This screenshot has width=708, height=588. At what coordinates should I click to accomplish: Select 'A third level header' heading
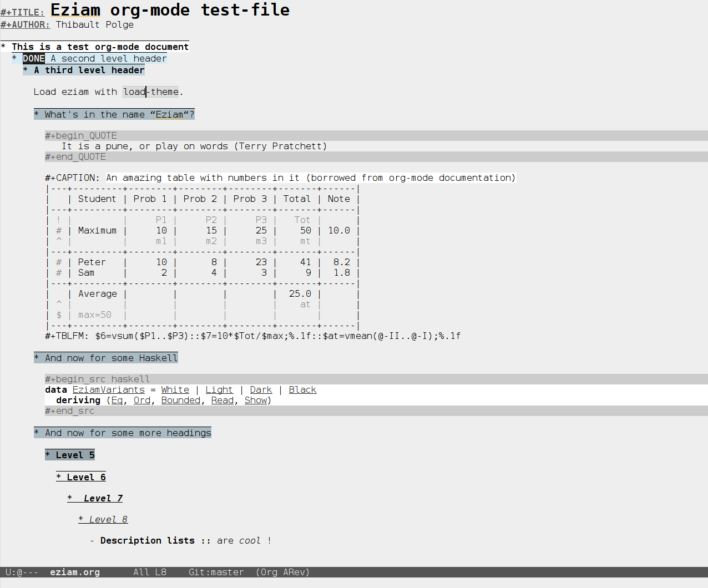89,70
